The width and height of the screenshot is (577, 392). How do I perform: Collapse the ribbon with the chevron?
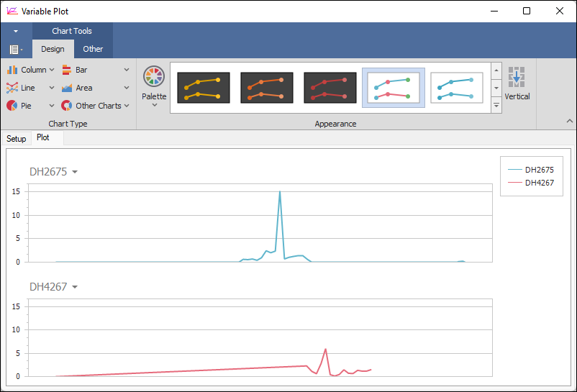568,122
